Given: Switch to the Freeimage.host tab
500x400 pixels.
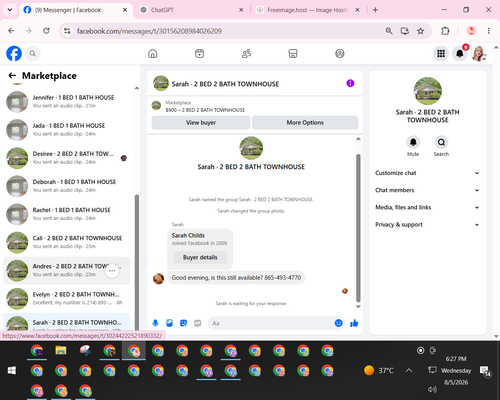Looking at the screenshot, I should (308, 10).
